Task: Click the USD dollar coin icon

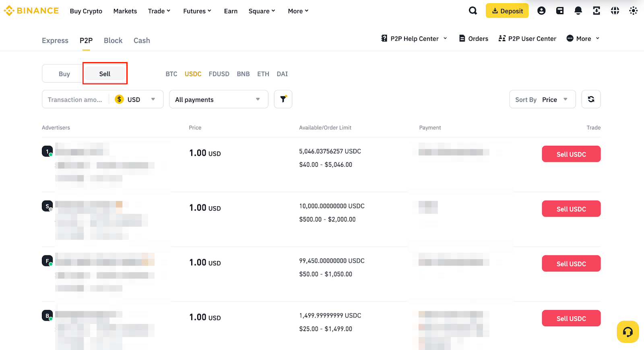Action: [x=119, y=99]
